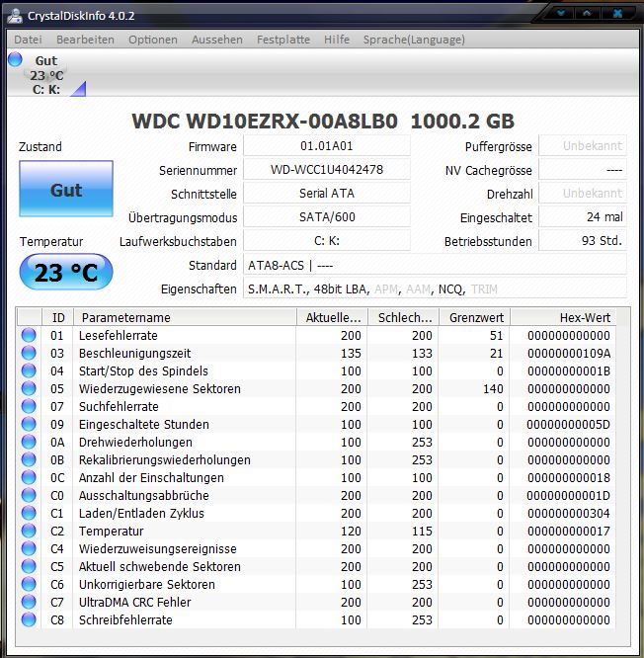Click the Schlech... column header

point(404,317)
